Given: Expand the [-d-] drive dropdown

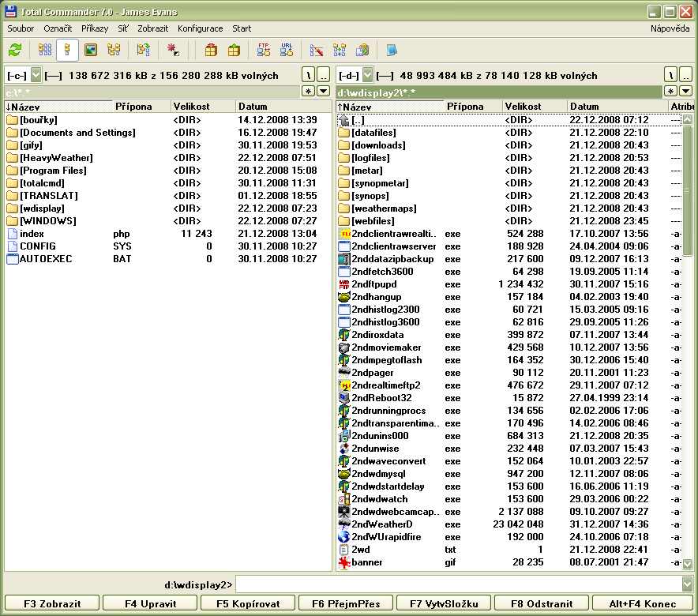Looking at the screenshot, I should [x=367, y=75].
